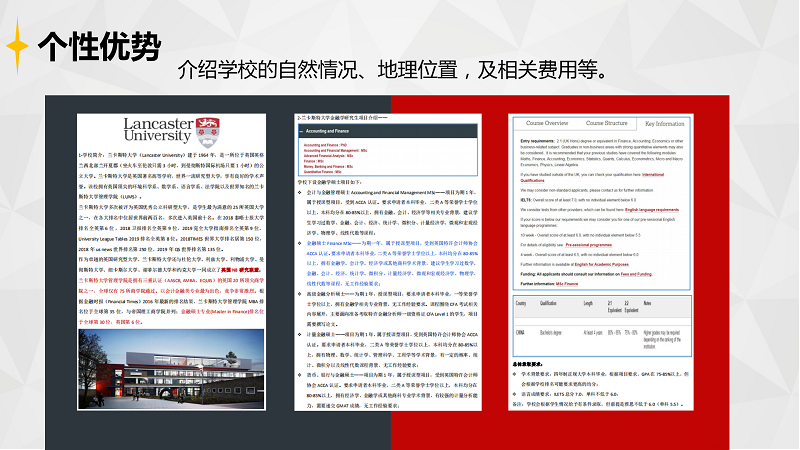Click the Lancaster University shield crest

208,132
